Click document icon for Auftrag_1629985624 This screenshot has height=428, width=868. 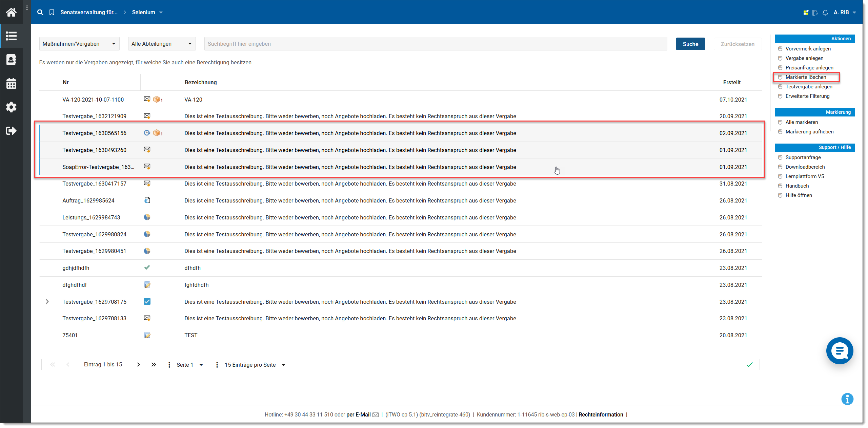pos(147,200)
